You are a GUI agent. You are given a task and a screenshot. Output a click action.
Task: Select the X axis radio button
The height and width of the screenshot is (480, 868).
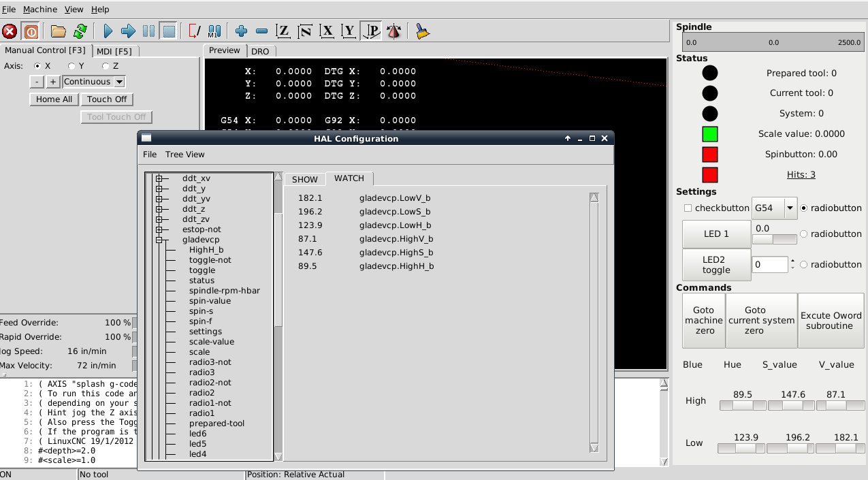click(37, 66)
